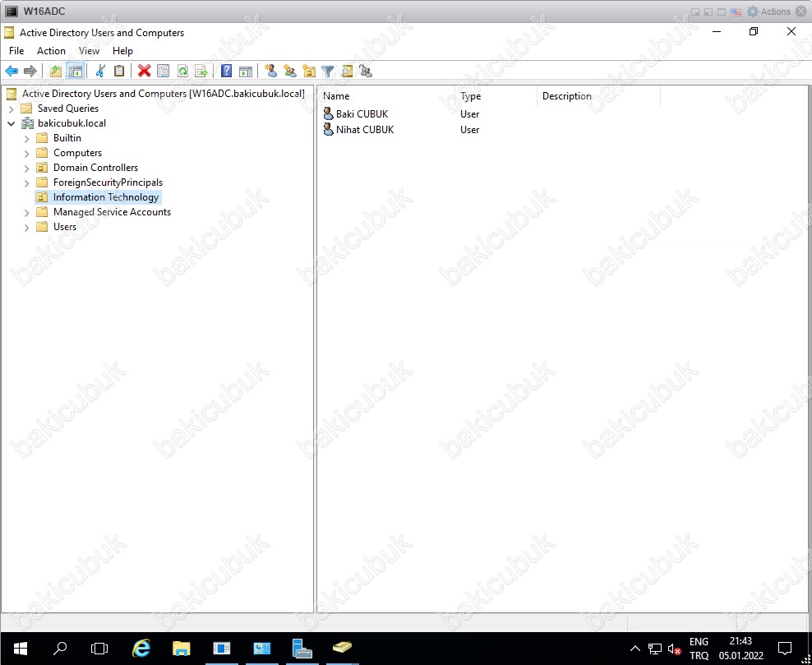Select user Nihat CUBUK
Screen dimensions: 812x665
365,130
